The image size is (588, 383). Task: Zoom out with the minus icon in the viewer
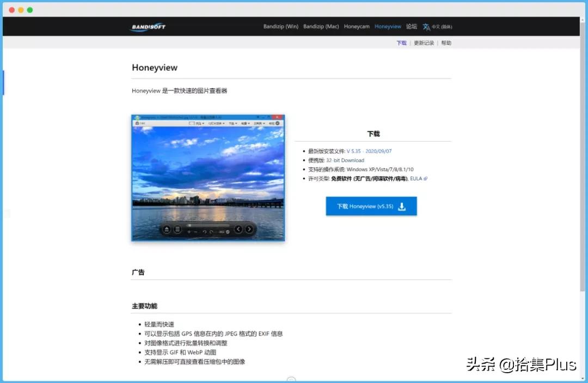click(196, 232)
